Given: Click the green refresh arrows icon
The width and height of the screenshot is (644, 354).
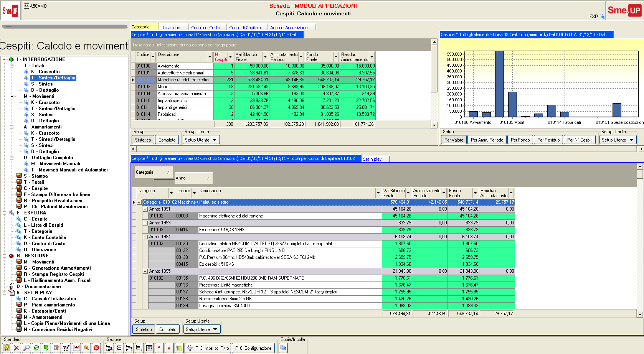Looking at the screenshot, I should click(x=36, y=348).
